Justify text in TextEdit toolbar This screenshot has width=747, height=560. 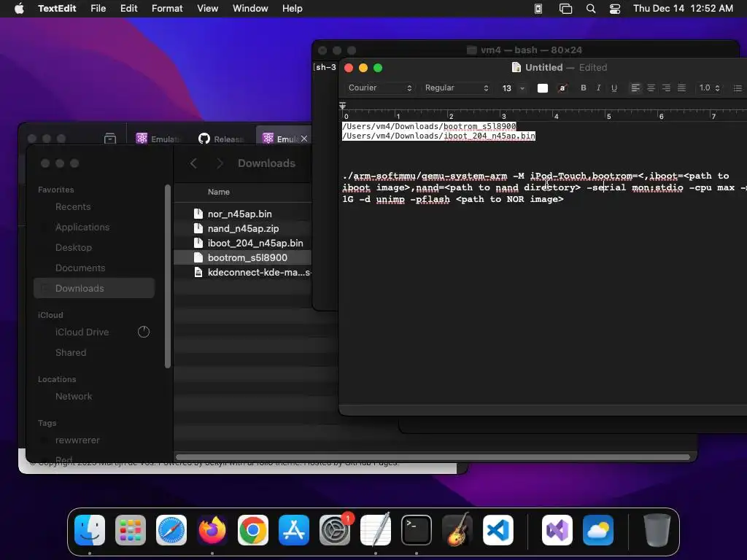[682, 88]
